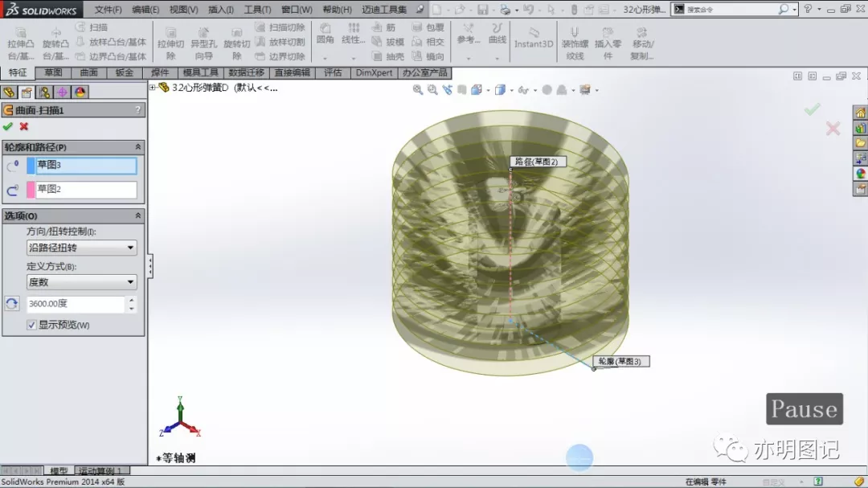Open Hide/Show Items icon
The image size is (868, 488).
pyautogui.click(x=523, y=90)
